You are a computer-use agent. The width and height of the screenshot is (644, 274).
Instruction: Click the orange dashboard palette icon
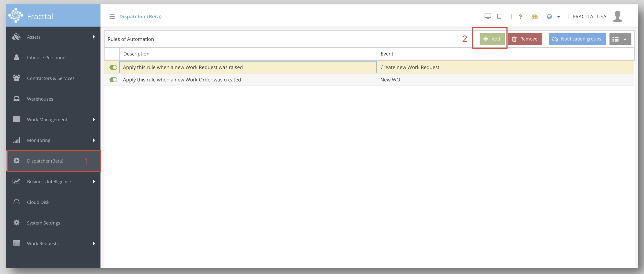534,17
